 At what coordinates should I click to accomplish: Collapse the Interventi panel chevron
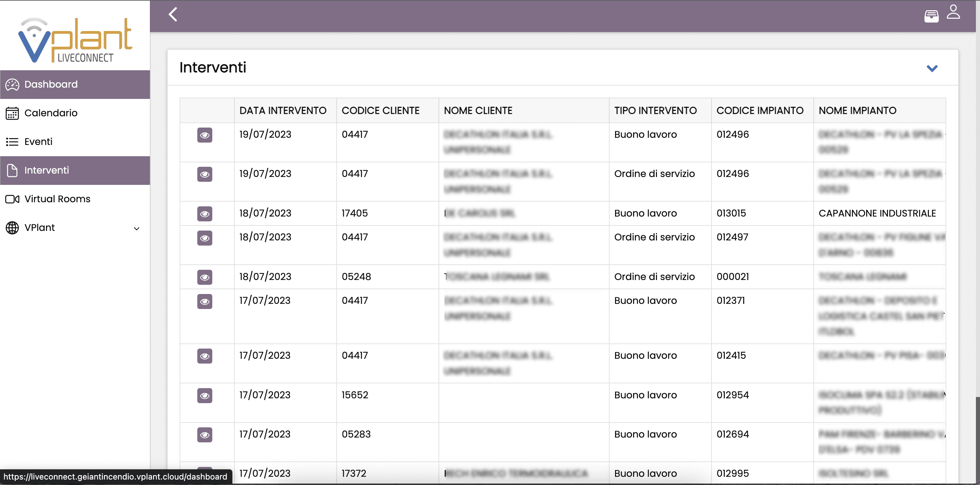(932, 69)
